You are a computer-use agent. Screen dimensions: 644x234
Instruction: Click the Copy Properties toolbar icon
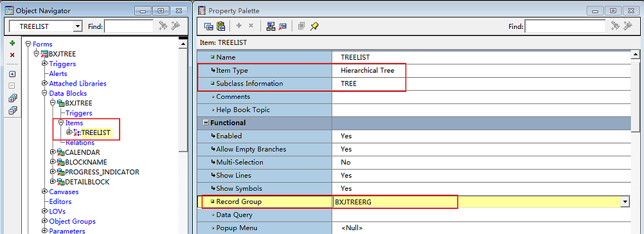[x=209, y=26]
